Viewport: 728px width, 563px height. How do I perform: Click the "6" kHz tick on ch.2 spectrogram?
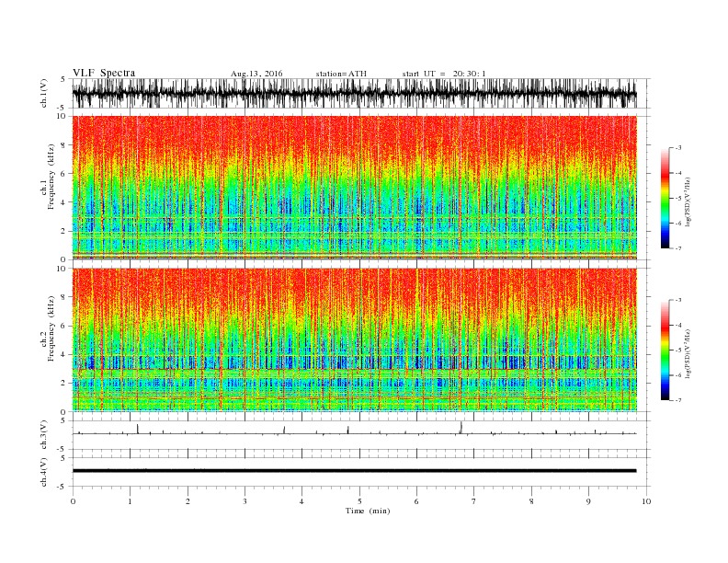coord(63,326)
